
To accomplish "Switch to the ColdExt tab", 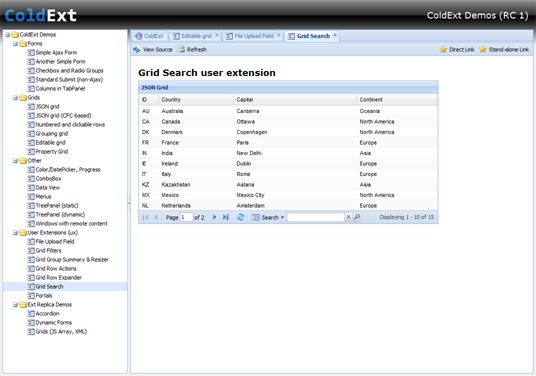I will 149,36.
